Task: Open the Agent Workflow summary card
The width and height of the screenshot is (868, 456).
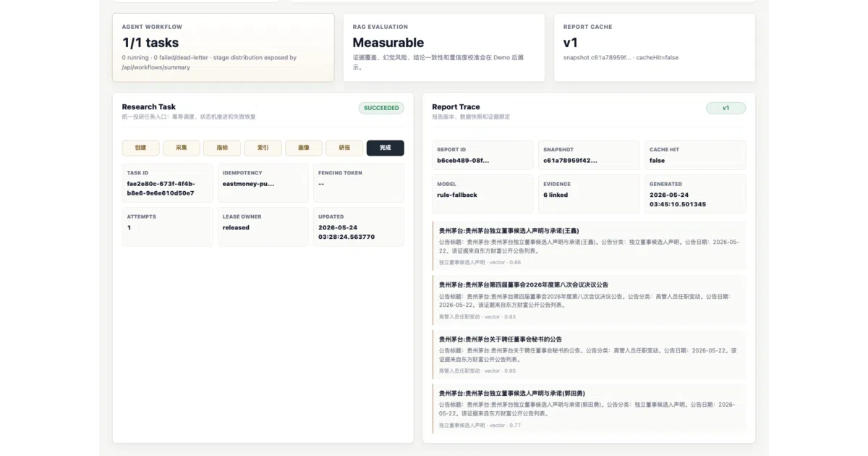Action: pyautogui.click(x=224, y=47)
